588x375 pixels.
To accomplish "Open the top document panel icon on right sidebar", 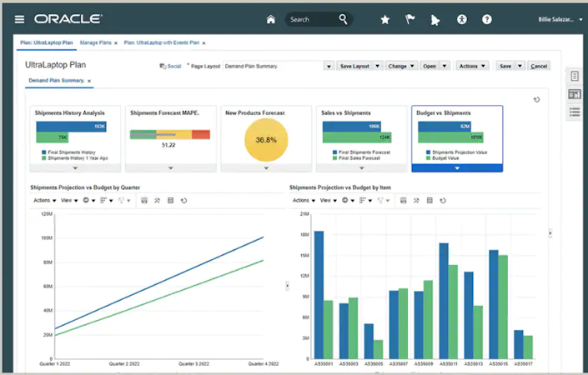I will [x=575, y=77].
